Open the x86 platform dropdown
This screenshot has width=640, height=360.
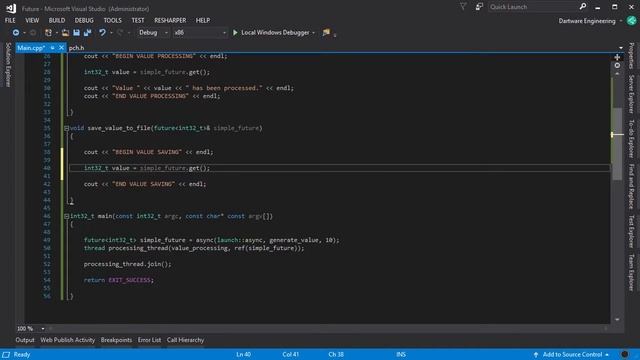coord(200,33)
